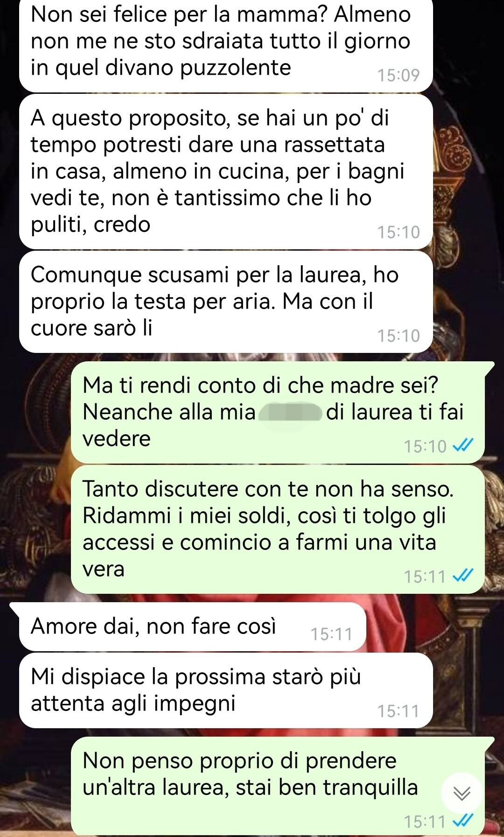This screenshot has height=837, width=504.
Task: Click the blurred censored word in message
Action: (x=290, y=412)
